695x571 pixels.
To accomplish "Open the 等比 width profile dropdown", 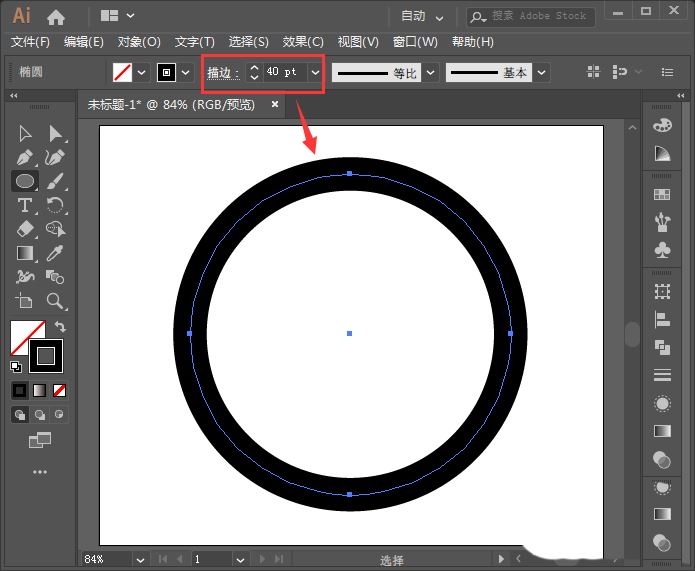I will pyautogui.click(x=429, y=73).
